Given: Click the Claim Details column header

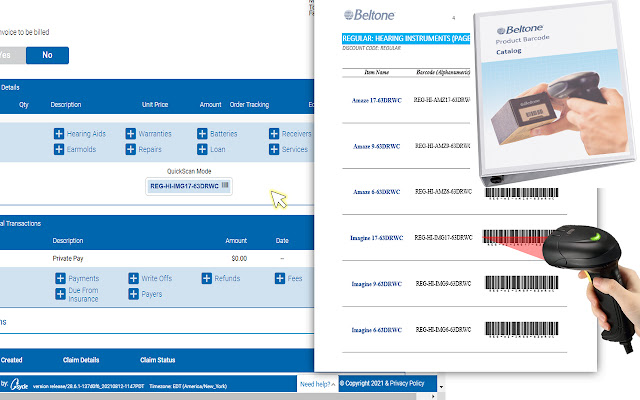Looking at the screenshot, I should [x=81, y=360].
